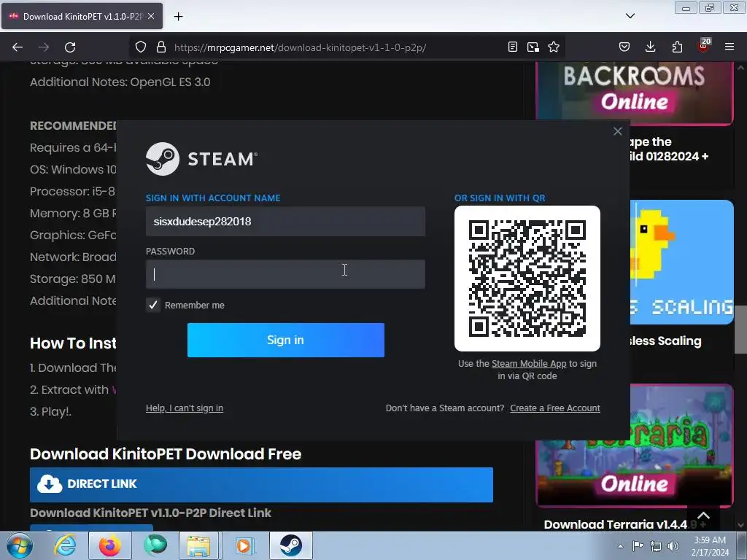Open the volume speaker tray icon
Viewport: 747px width, 560px height.
[x=673, y=546]
